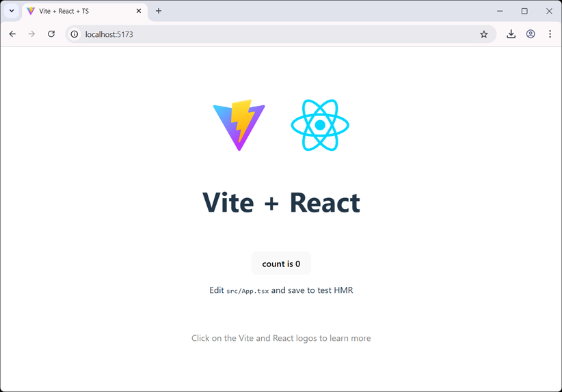Reload the localhost page

(x=51, y=34)
